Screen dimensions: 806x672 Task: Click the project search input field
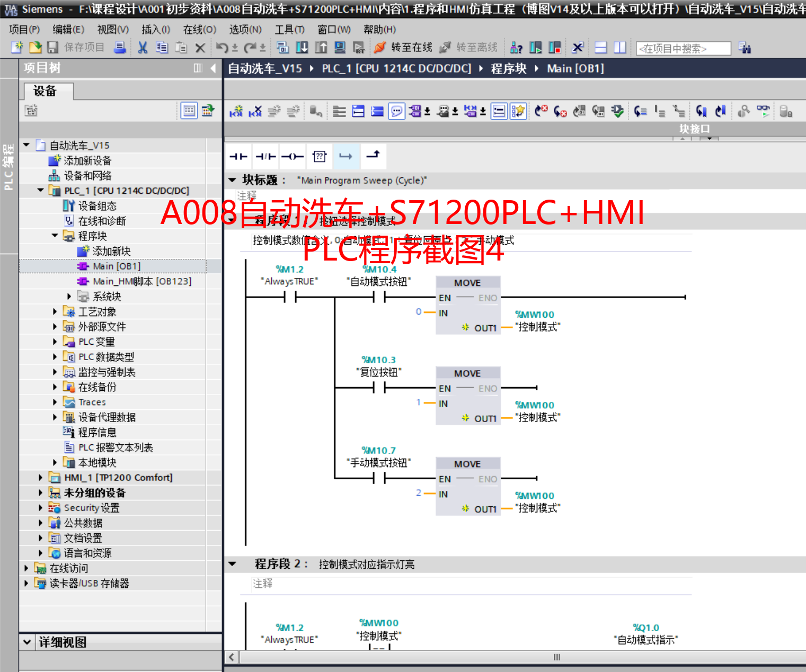click(x=683, y=49)
